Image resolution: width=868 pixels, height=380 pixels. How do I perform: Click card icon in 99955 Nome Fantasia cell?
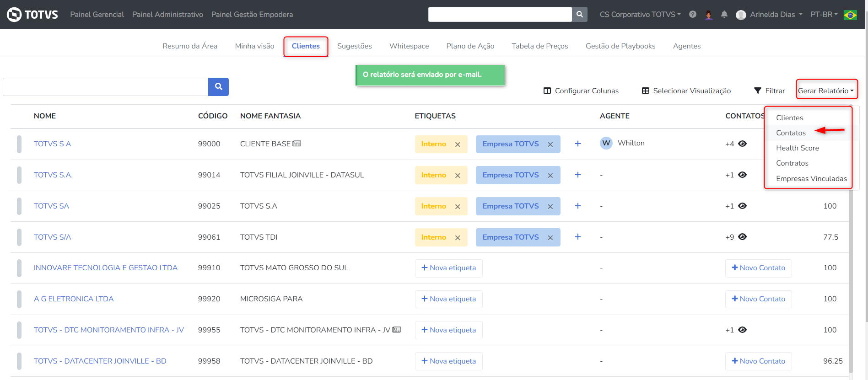coord(397,330)
